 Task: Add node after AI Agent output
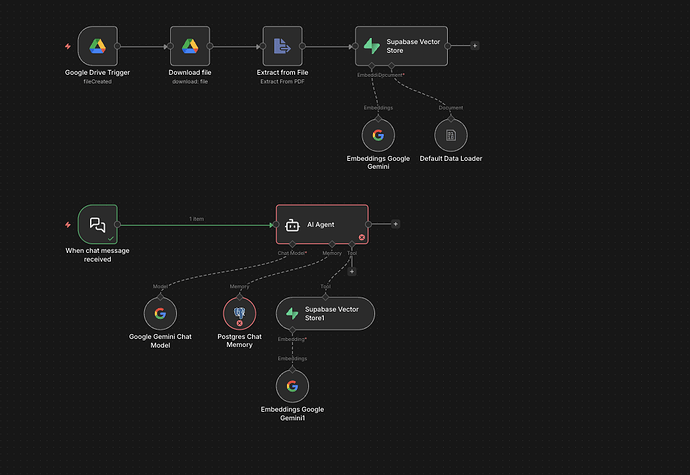396,224
